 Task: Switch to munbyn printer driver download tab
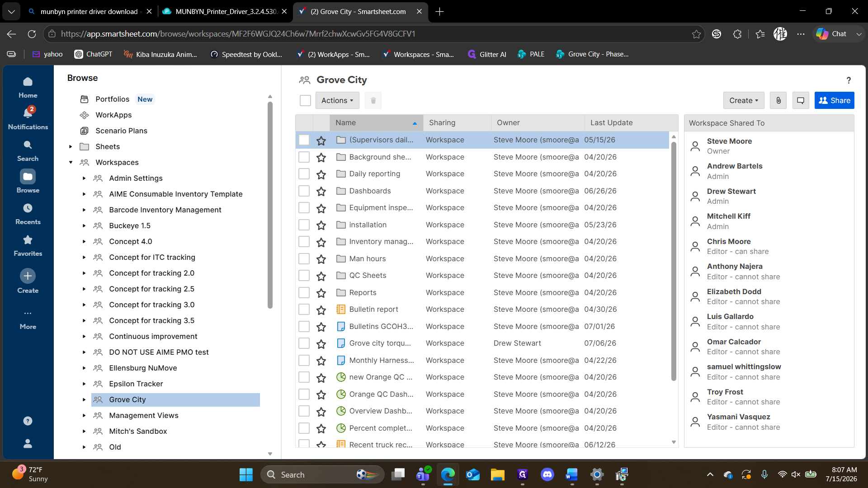click(90, 11)
